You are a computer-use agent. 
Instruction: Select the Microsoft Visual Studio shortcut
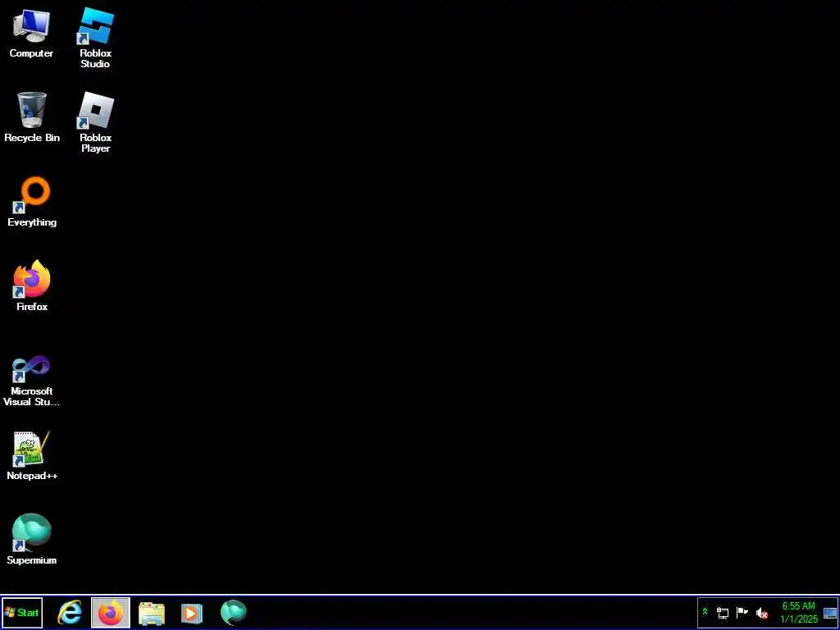32,381
